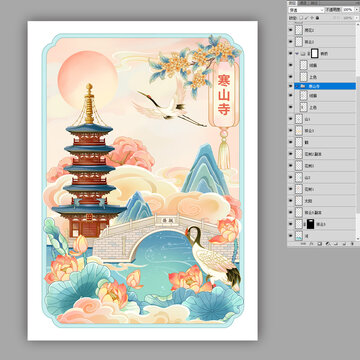Hide the highlighted blue group layer
This screenshot has height=360, width=360.
coord(290,86)
